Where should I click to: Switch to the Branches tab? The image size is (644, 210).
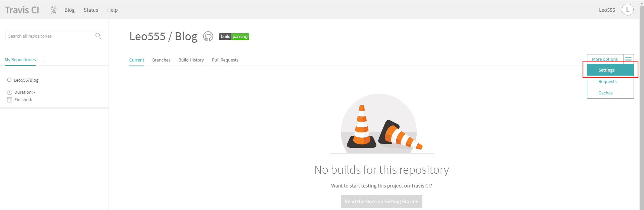click(161, 60)
